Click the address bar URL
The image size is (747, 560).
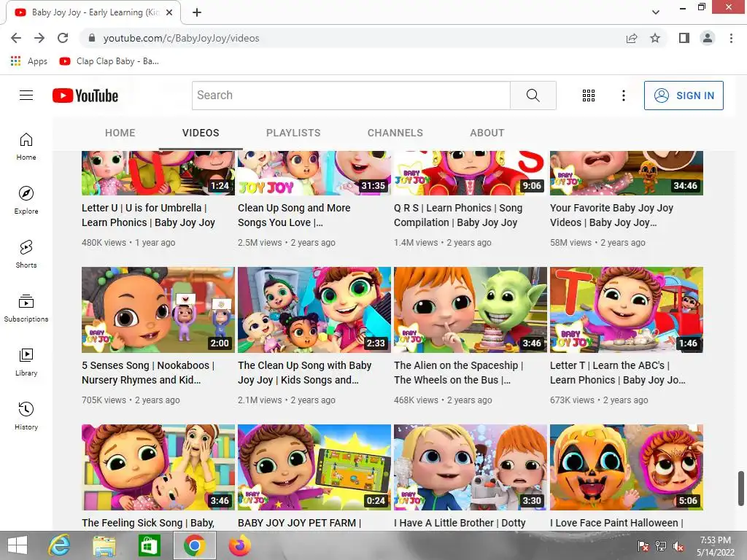(181, 38)
